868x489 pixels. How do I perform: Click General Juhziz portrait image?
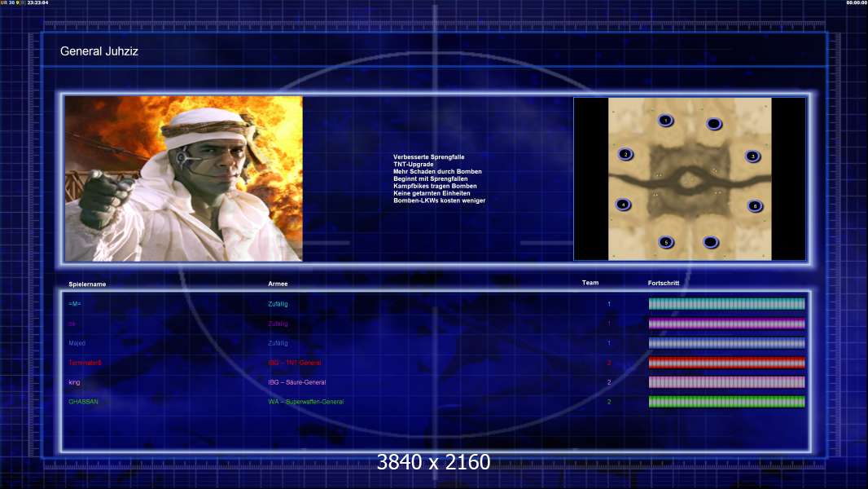tap(184, 178)
